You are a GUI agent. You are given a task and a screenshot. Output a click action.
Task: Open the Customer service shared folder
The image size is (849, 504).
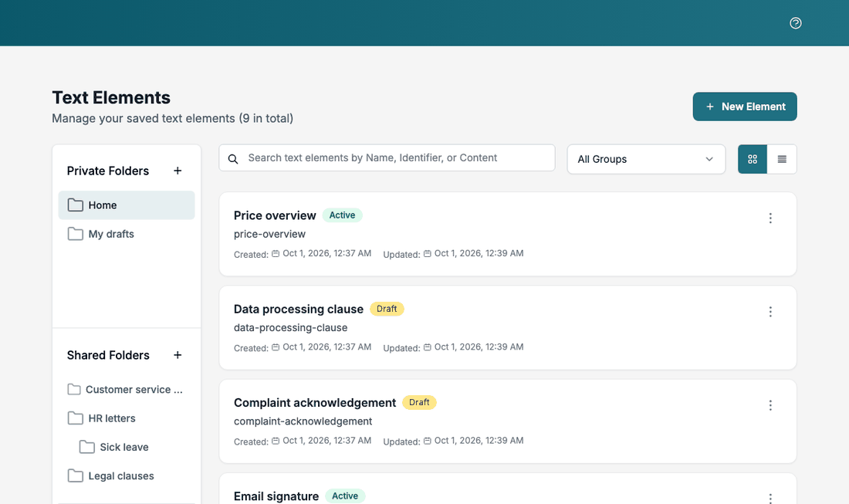tap(127, 390)
